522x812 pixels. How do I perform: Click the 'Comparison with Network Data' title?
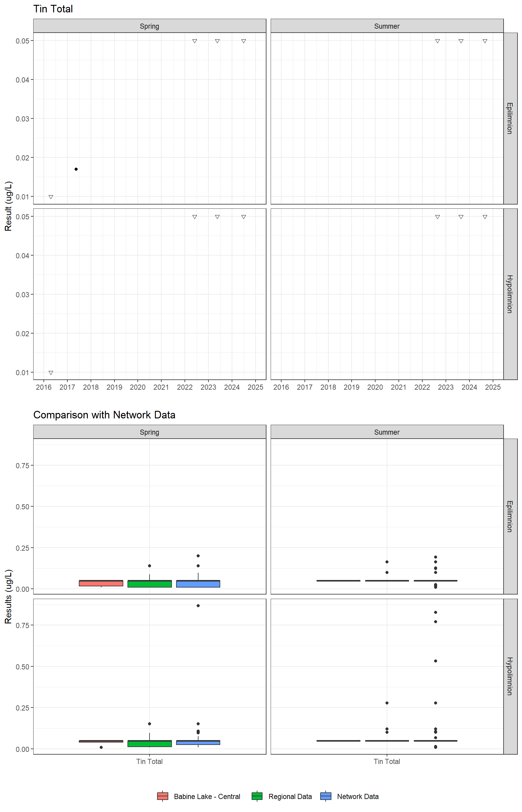(x=105, y=415)
